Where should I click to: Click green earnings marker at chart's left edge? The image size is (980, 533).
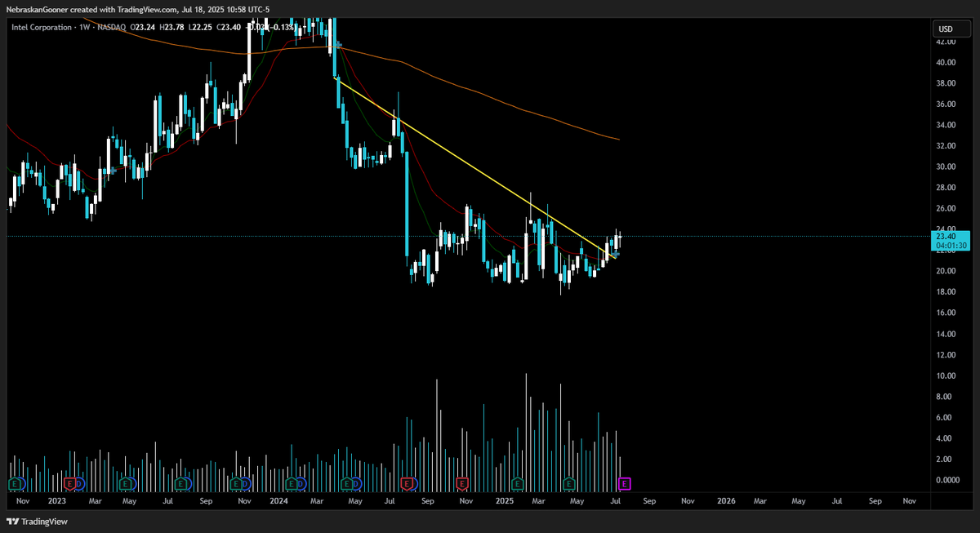14,483
